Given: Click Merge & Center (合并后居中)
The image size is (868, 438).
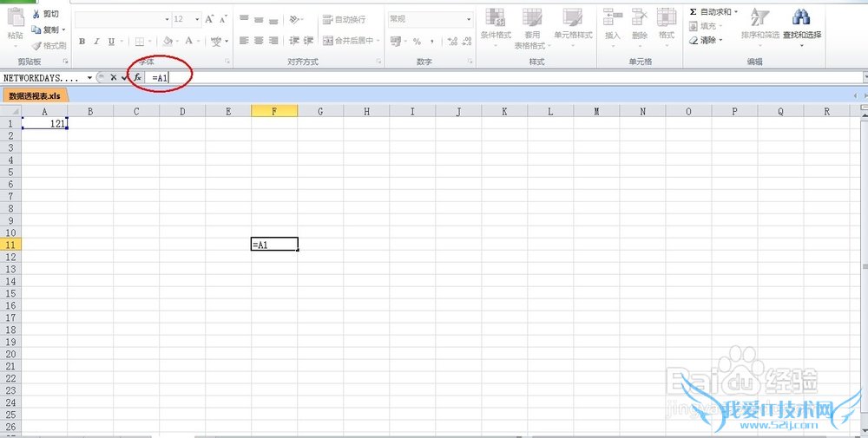Looking at the screenshot, I should tap(348, 41).
